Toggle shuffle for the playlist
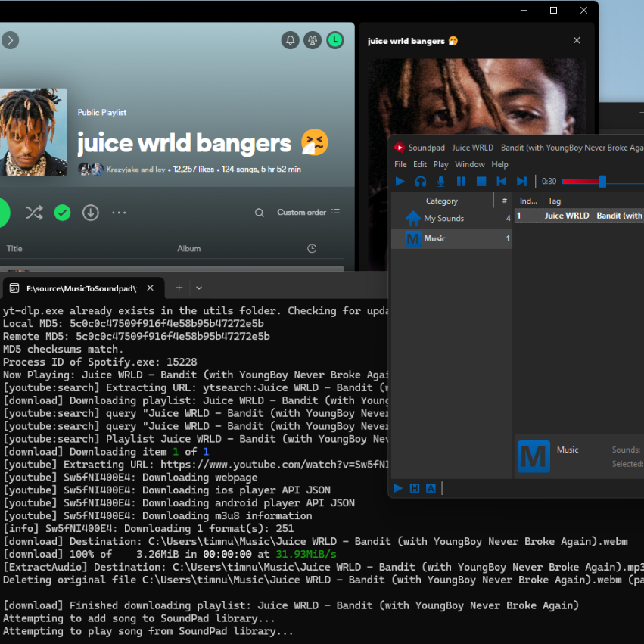This screenshot has width=644, height=644. 34,213
